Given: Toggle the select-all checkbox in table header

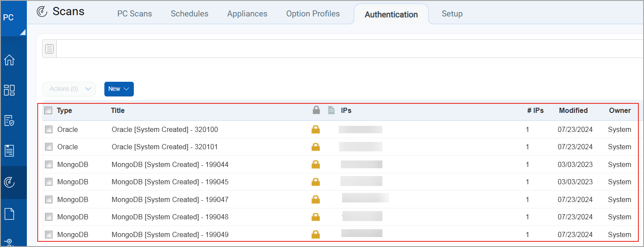Looking at the screenshot, I should pos(48,110).
